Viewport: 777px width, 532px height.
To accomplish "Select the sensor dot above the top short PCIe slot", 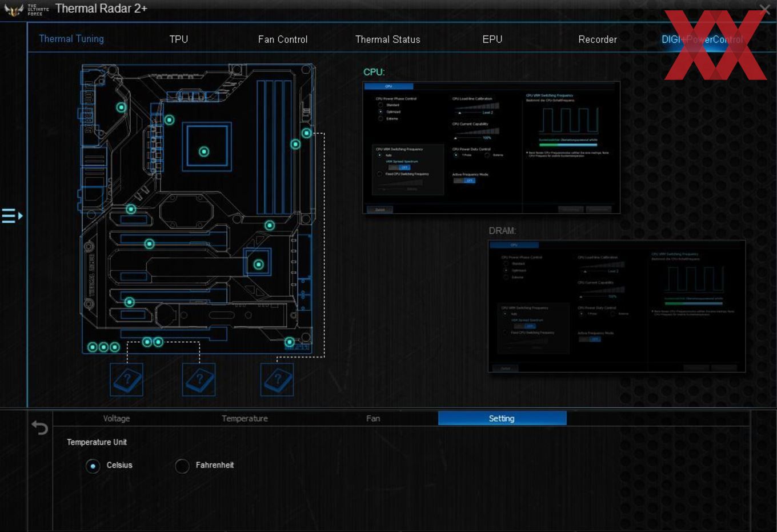I will coord(131,209).
